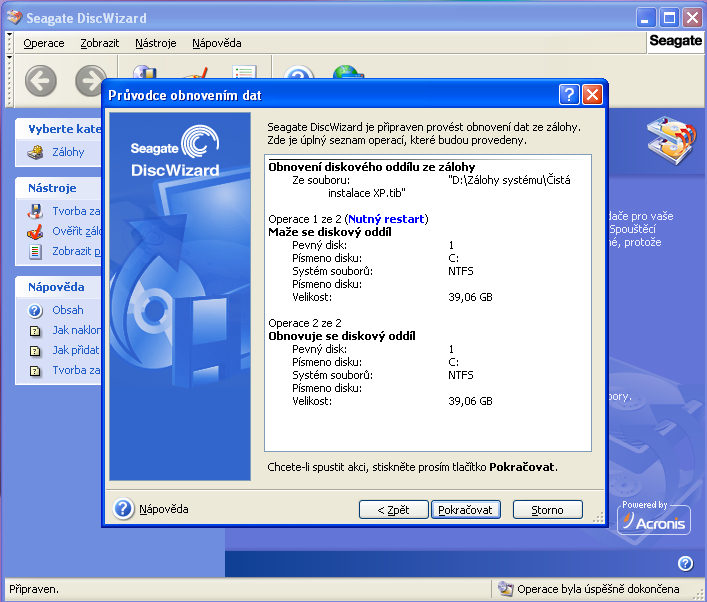Open the Operace menu
The height and width of the screenshot is (602, 707).
44,43
